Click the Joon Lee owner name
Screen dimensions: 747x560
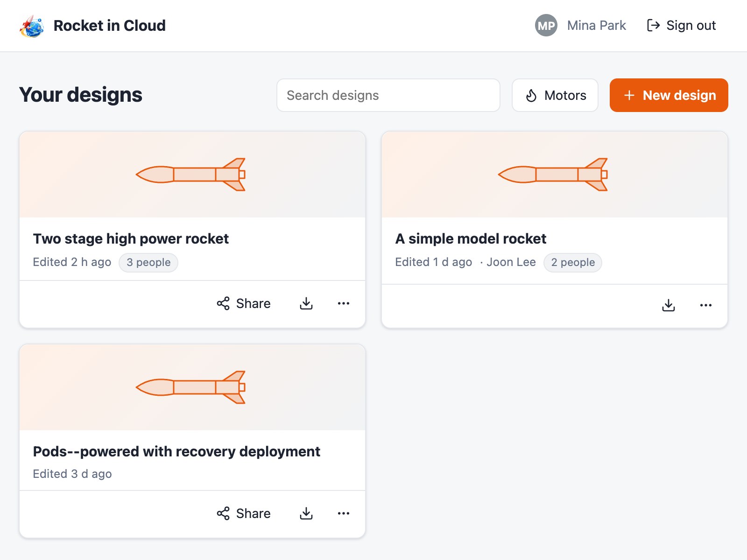coord(511,262)
